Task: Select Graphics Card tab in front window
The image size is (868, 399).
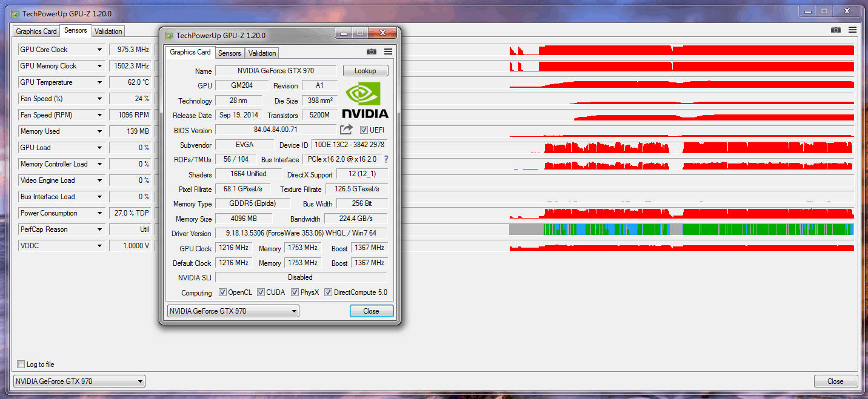Action: click(190, 52)
